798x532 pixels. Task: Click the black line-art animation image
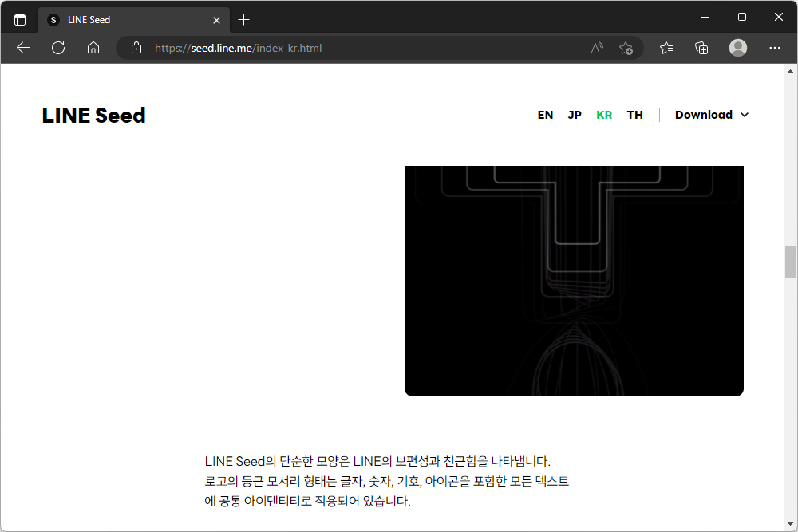coord(574,281)
